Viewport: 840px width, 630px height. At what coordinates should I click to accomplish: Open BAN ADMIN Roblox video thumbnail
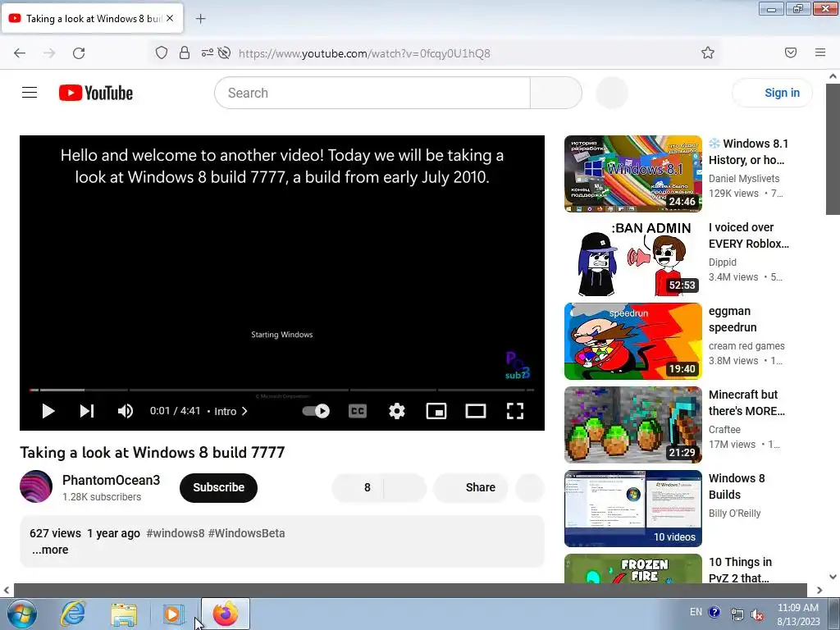[632, 257]
